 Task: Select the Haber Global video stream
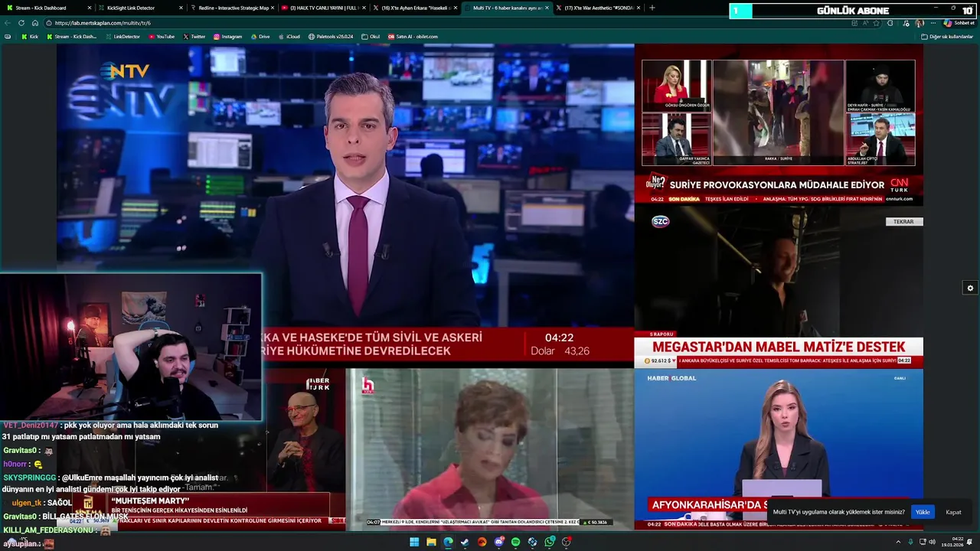[x=779, y=448]
